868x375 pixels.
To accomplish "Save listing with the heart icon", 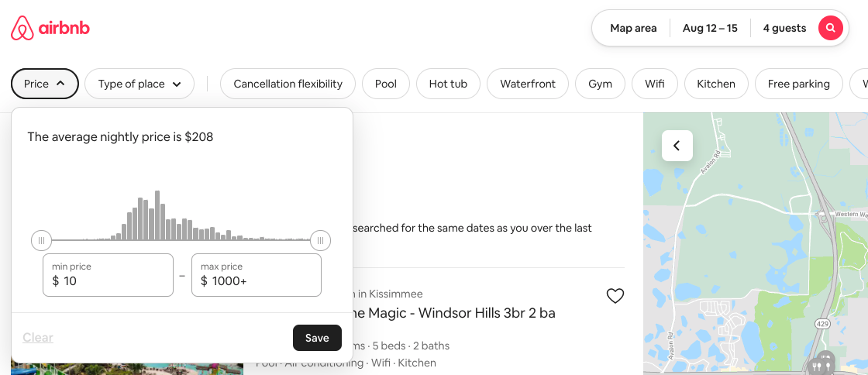I will coord(615,295).
